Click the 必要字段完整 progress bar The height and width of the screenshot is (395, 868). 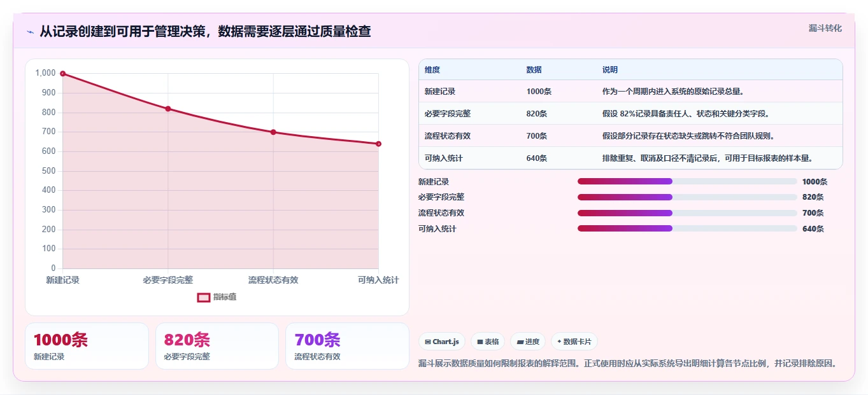click(687, 197)
